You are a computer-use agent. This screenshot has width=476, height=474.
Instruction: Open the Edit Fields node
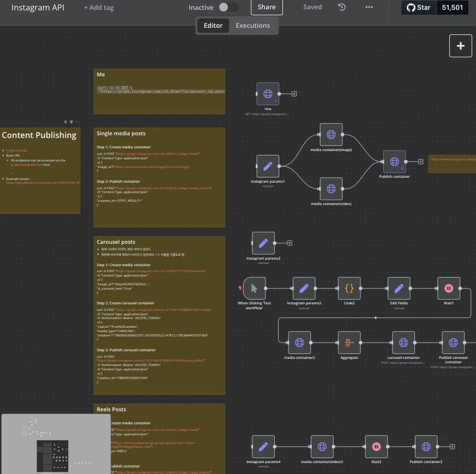tap(399, 288)
